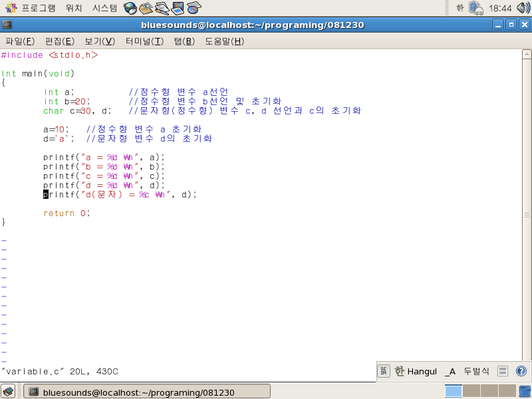532x399 pixels.
Task: Click the 한 Hangul input method button
Action: pyautogui.click(x=416, y=371)
